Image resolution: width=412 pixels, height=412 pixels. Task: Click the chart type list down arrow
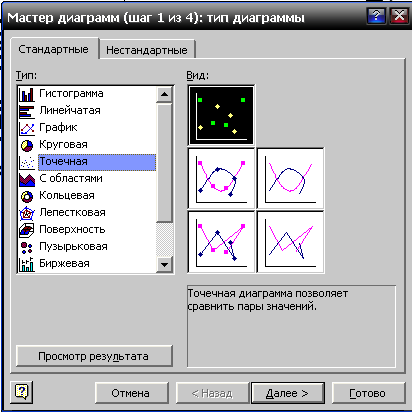(x=164, y=265)
